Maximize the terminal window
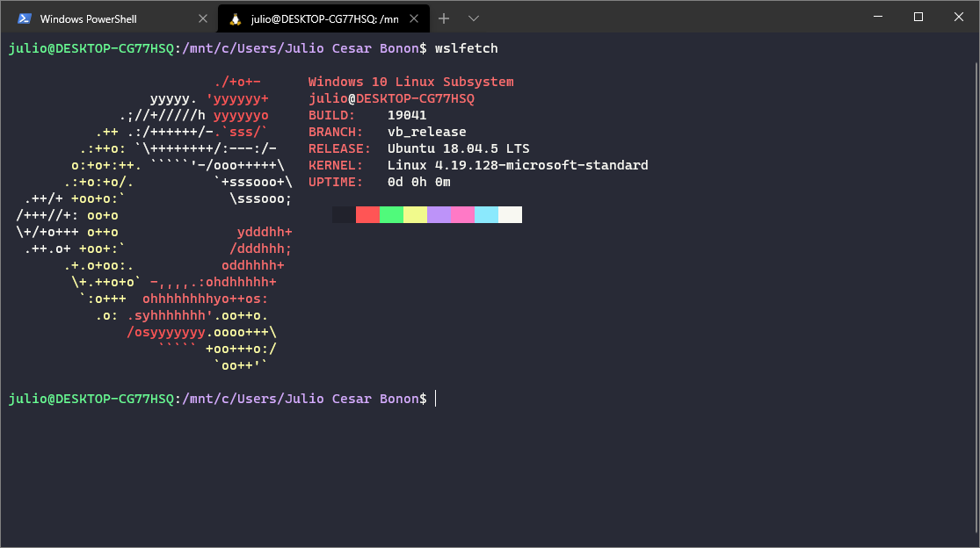Screen dimensions: 980x548 point(918,17)
